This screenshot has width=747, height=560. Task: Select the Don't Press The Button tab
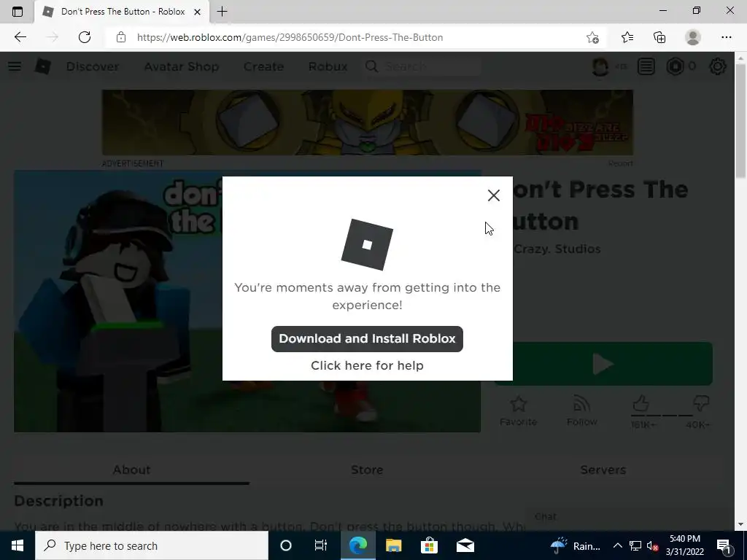coord(122,12)
